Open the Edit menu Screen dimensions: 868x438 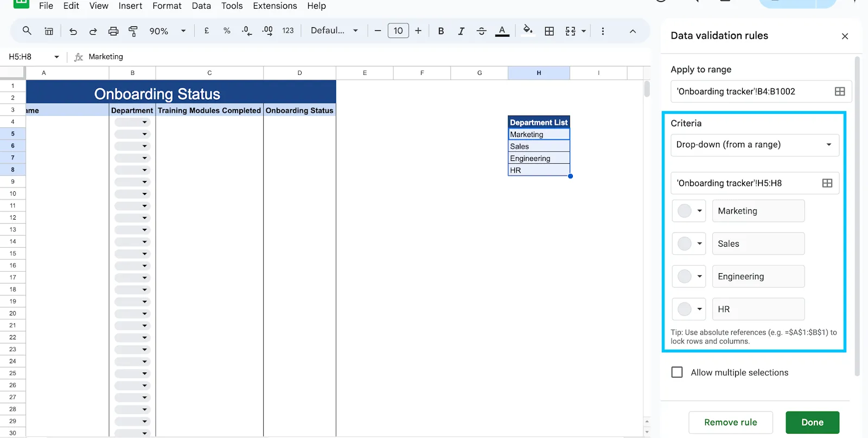pos(71,6)
